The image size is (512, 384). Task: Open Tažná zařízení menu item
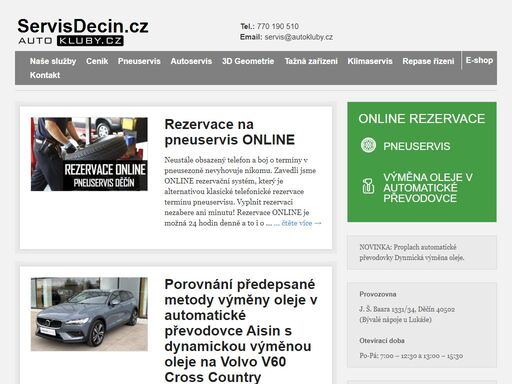(311, 61)
